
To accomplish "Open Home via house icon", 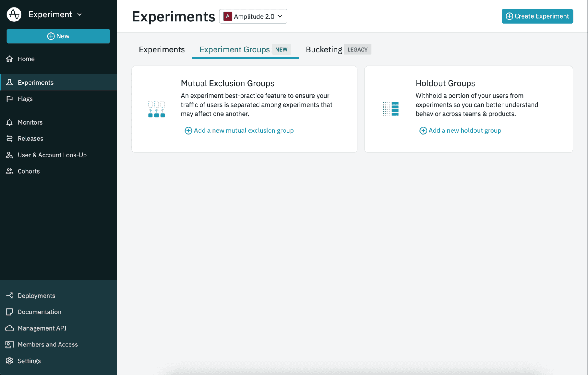I will [x=9, y=59].
